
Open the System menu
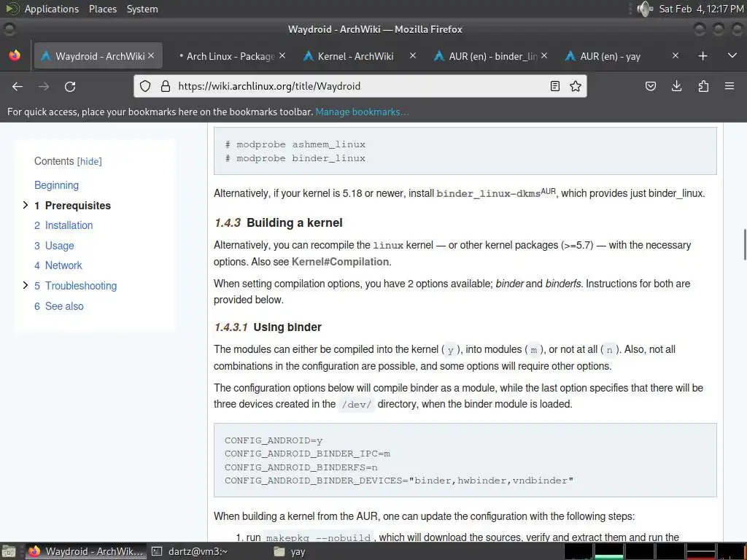142,9
